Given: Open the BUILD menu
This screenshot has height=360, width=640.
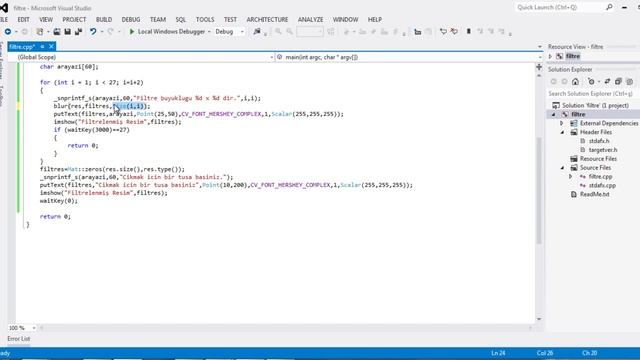Looking at the screenshot, I should tap(104, 20).
